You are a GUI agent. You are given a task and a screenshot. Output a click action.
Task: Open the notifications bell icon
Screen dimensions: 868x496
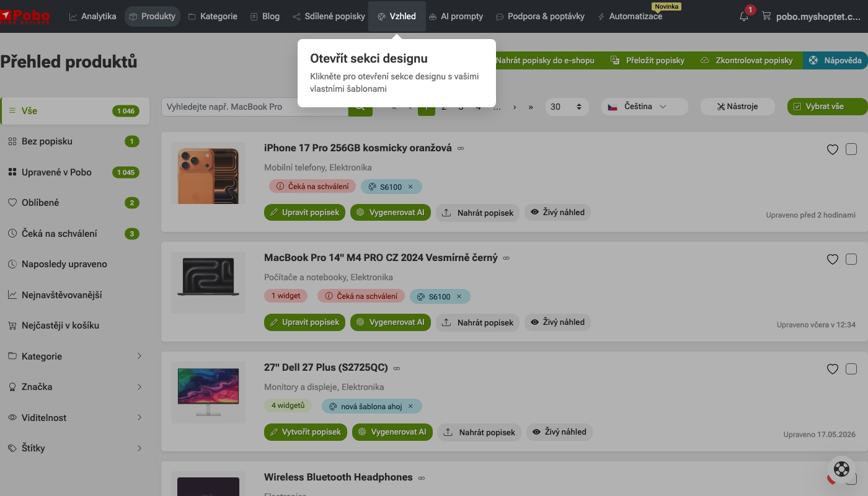[744, 17]
